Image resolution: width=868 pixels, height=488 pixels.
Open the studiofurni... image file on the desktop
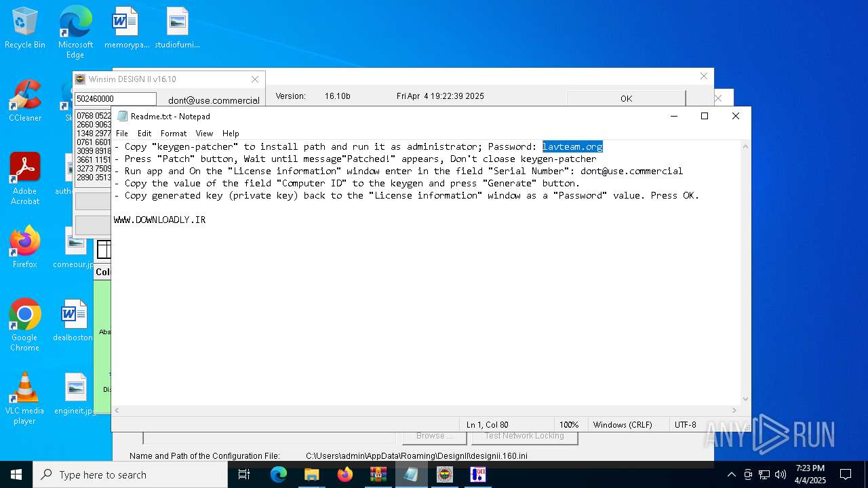click(177, 28)
